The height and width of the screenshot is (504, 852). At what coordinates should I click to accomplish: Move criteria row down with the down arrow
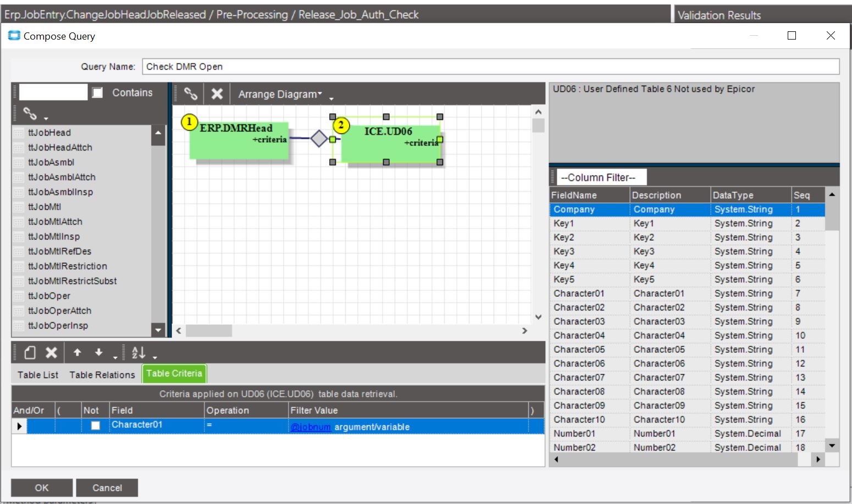(99, 352)
